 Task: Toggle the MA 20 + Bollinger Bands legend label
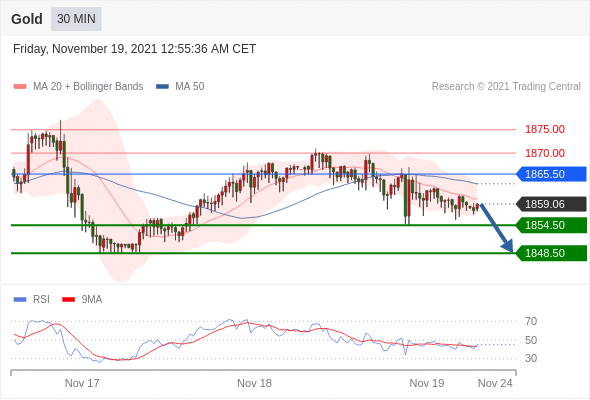pos(88,87)
